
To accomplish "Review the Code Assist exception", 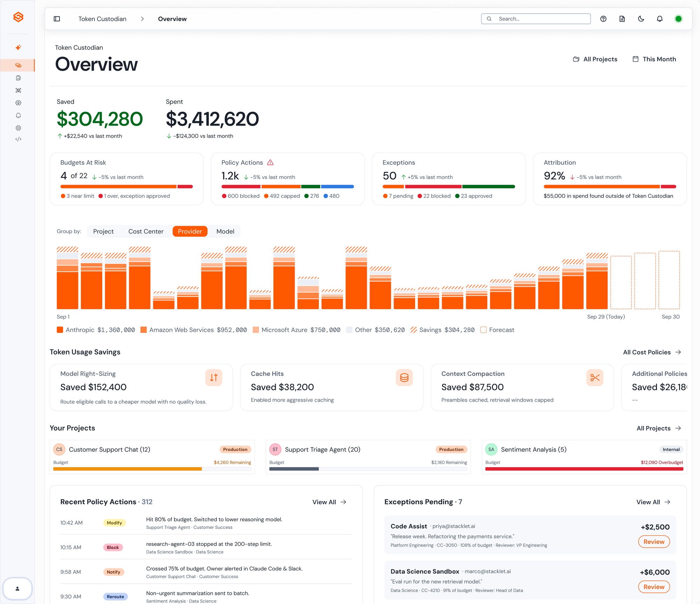I will [x=654, y=542].
